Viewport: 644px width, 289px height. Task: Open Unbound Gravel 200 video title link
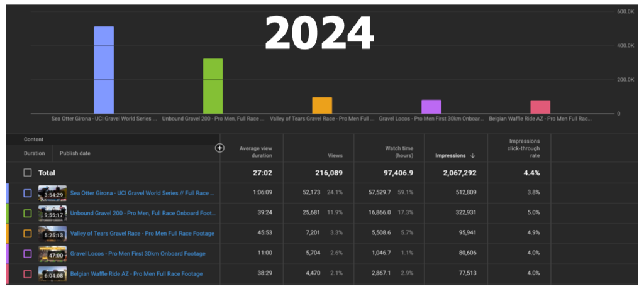click(142, 214)
